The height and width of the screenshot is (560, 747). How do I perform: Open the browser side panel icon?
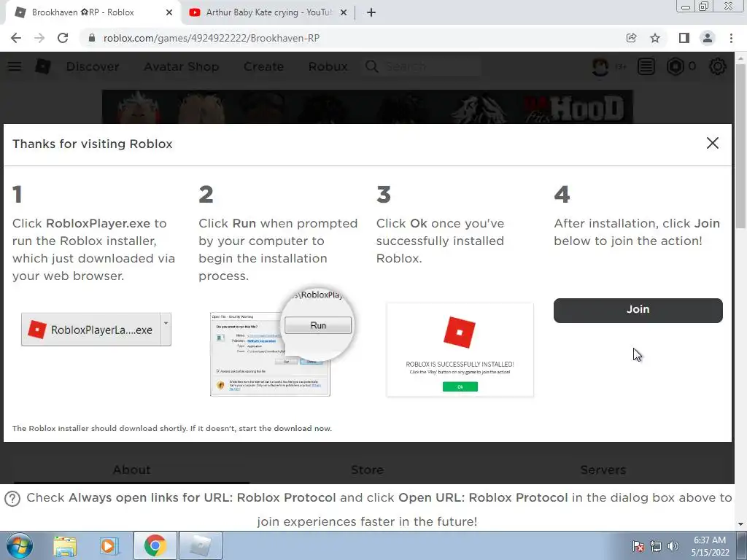point(684,38)
